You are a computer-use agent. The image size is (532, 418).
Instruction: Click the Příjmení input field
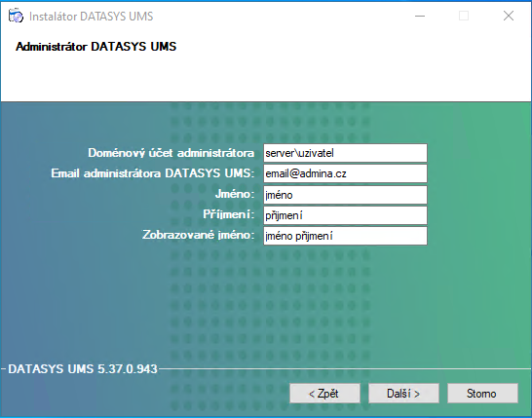[x=345, y=215]
